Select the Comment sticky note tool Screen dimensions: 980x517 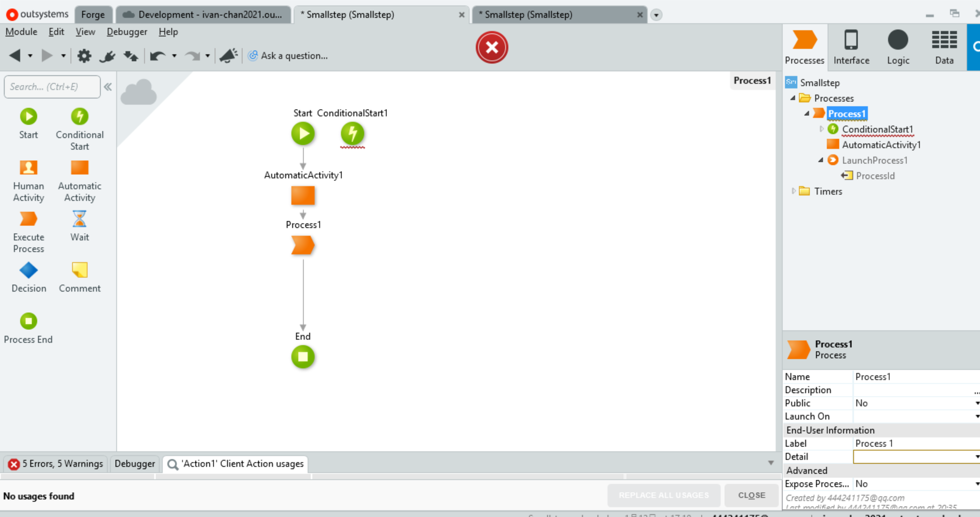point(80,270)
